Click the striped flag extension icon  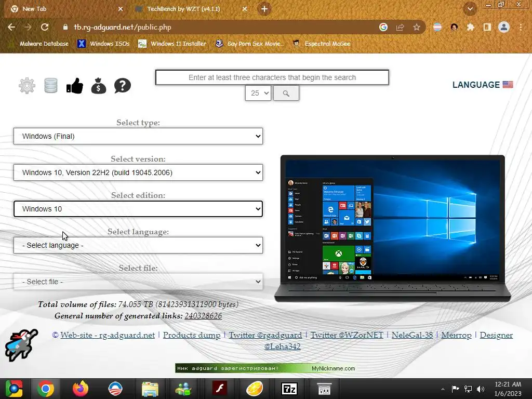click(437, 27)
